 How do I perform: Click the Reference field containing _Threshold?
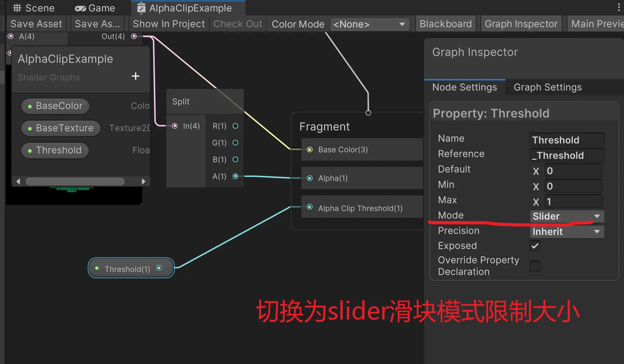(x=567, y=155)
